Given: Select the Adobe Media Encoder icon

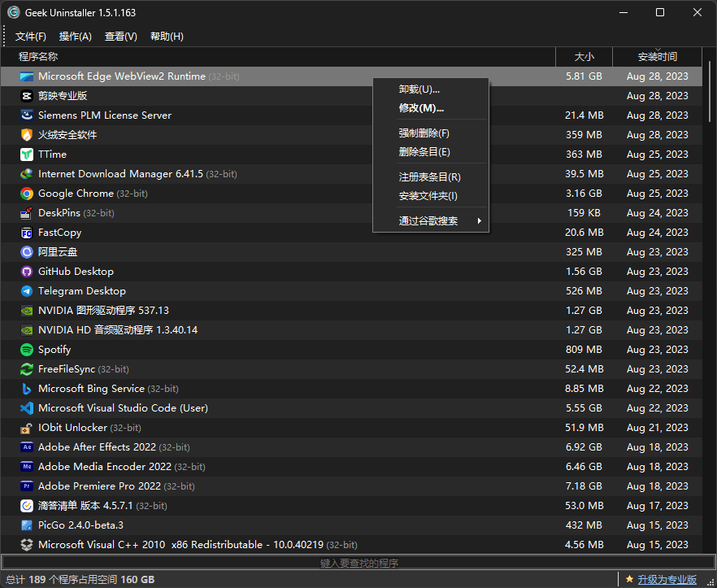Looking at the screenshot, I should (x=27, y=467).
